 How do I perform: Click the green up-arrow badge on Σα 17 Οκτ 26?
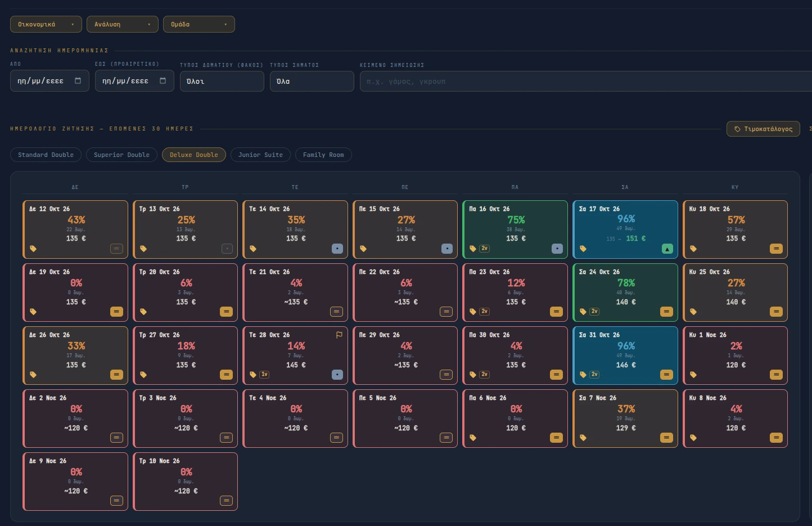pos(667,249)
